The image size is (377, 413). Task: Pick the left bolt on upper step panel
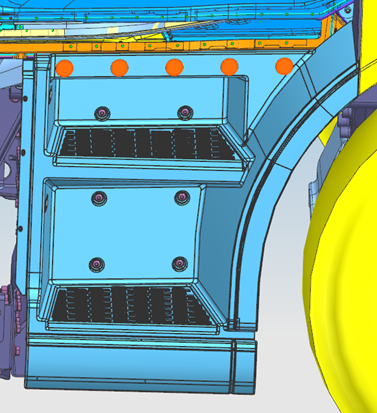103,113
